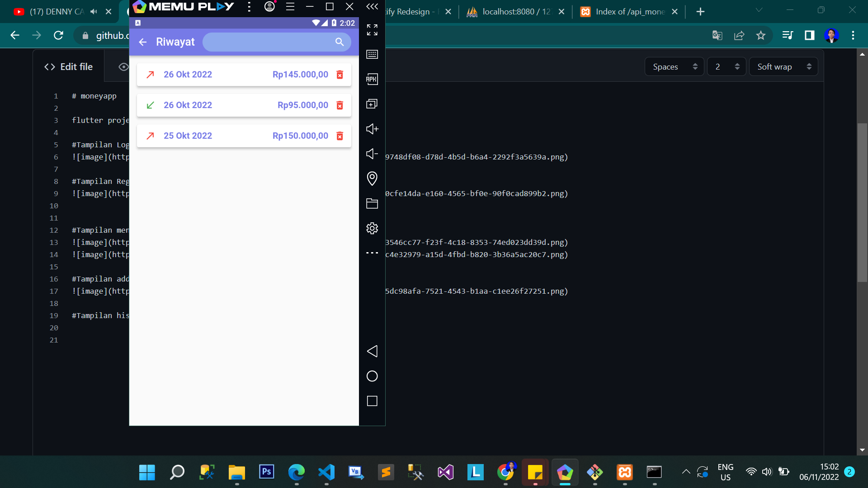The height and width of the screenshot is (488, 868).
Task: Switch to the localhost:8080 tab
Action: (511, 11)
